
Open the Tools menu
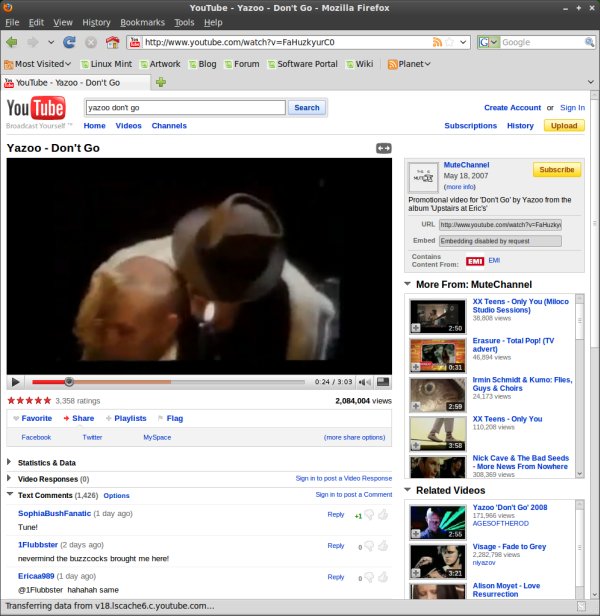coord(184,22)
